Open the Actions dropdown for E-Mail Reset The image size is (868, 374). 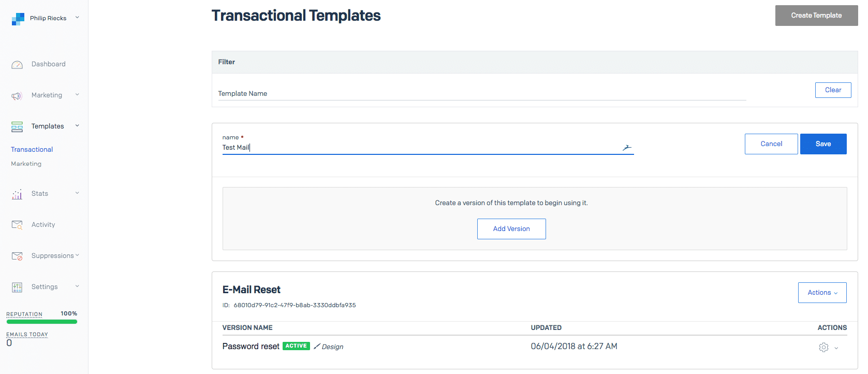click(822, 293)
